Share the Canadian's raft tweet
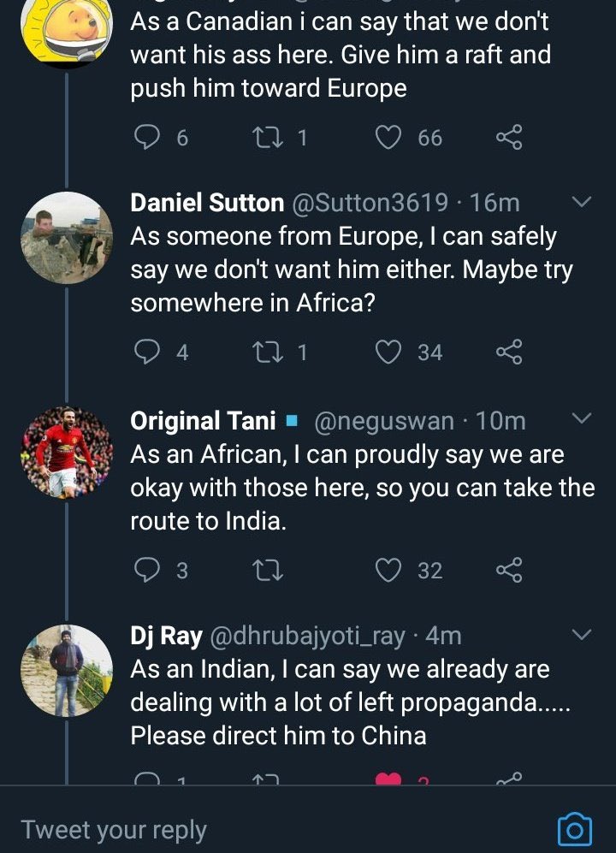 509,137
